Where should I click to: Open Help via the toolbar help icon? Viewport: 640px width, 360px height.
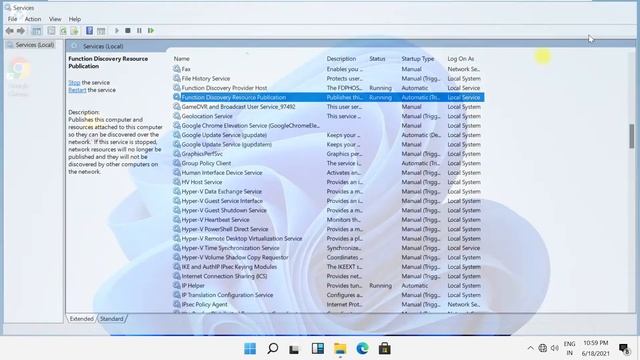tap(89, 31)
